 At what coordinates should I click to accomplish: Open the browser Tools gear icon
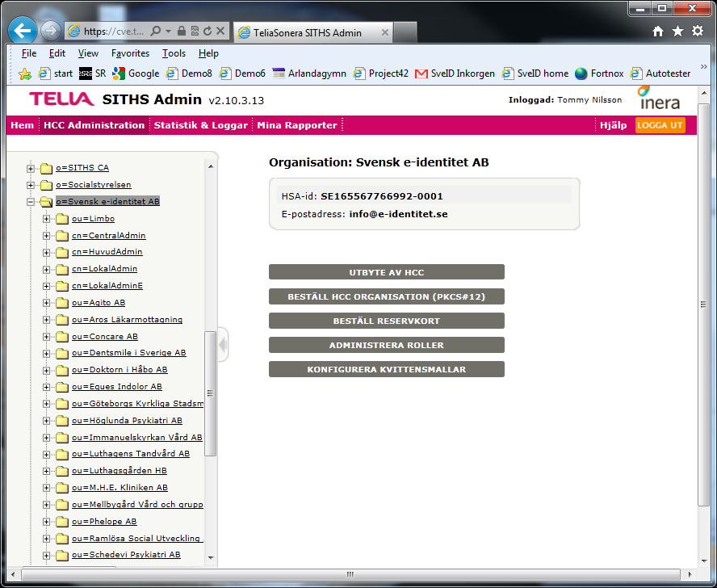click(698, 31)
